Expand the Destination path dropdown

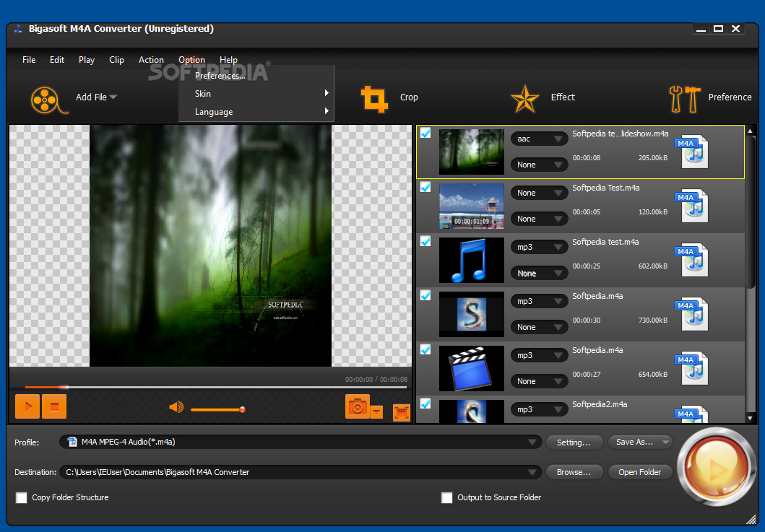click(x=532, y=472)
